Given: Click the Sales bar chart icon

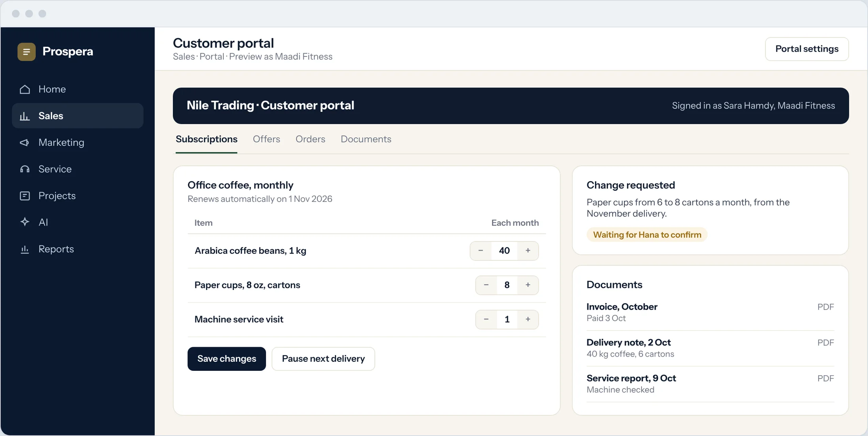Looking at the screenshot, I should 25,116.
